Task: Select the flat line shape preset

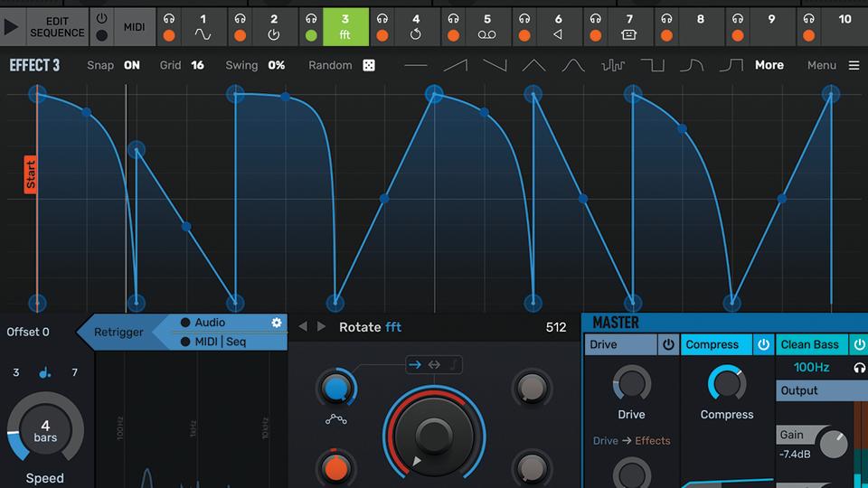Action: 415,66
